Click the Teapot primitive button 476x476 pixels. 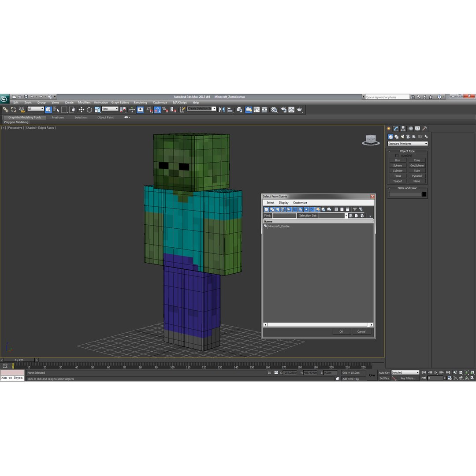point(398,181)
